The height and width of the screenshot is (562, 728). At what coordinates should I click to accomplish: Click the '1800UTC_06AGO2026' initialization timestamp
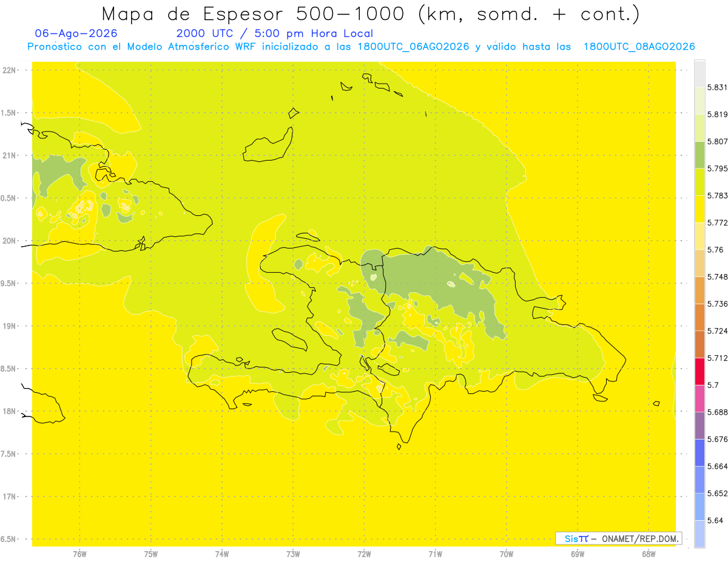(413, 47)
